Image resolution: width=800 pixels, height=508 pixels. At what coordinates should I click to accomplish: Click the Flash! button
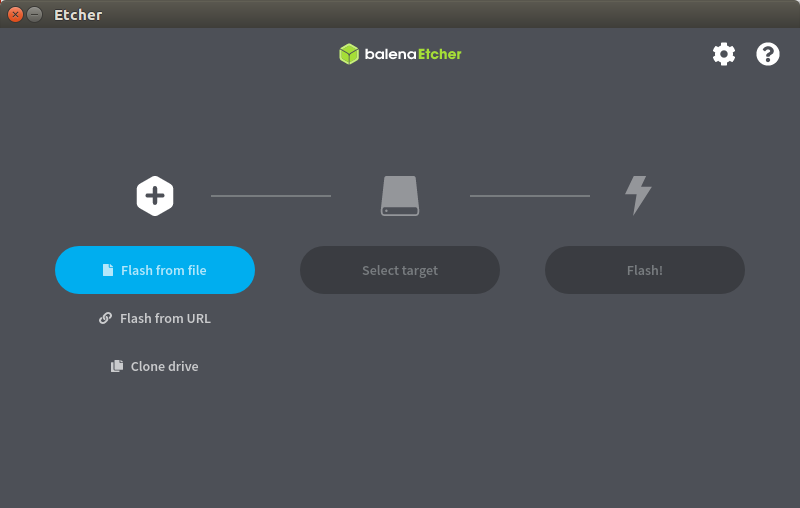(645, 270)
